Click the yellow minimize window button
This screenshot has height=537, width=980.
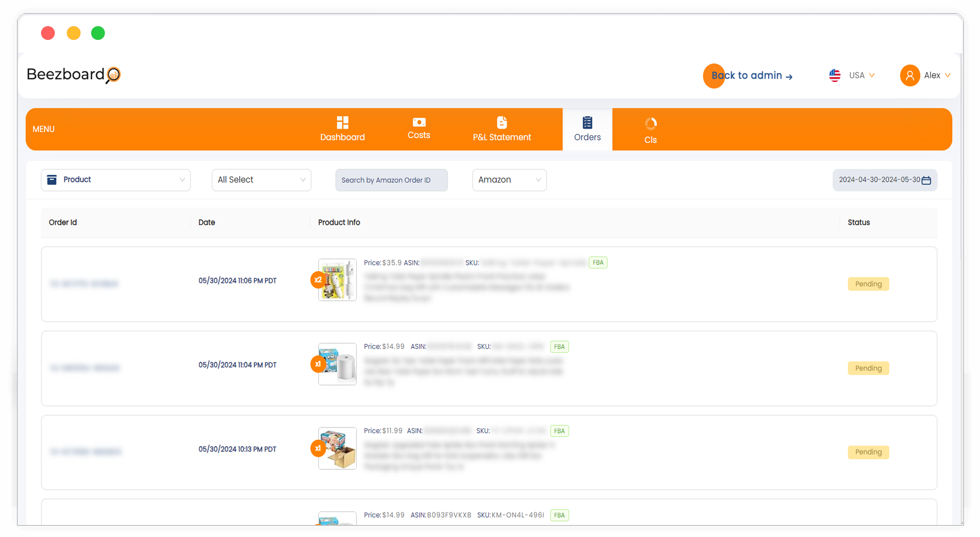(x=73, y=33)
